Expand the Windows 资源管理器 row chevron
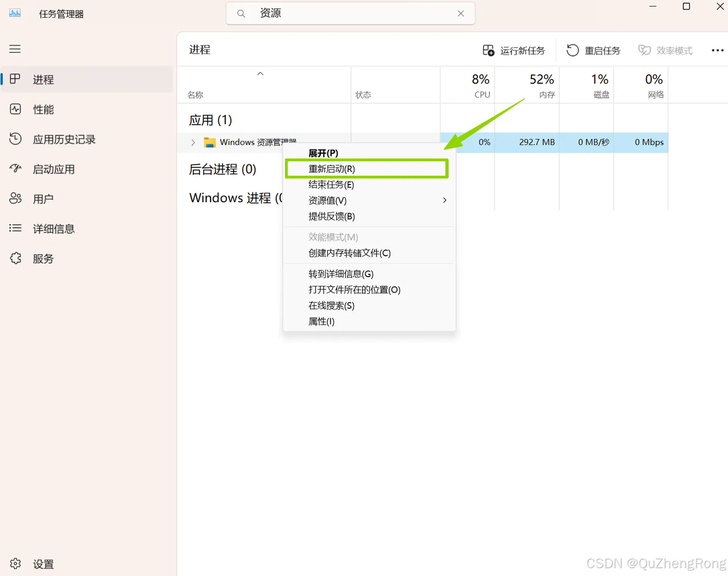 193,142
